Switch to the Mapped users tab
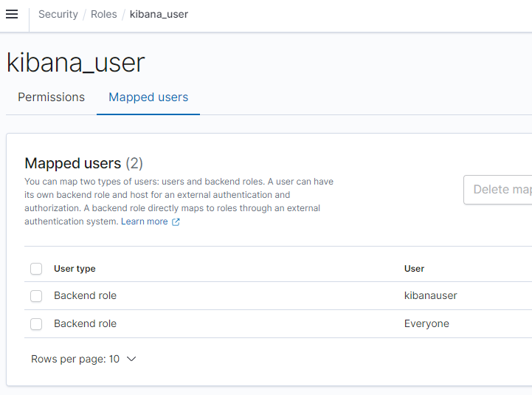The height and width of the screenshot is (395, 532). (148, 97)
